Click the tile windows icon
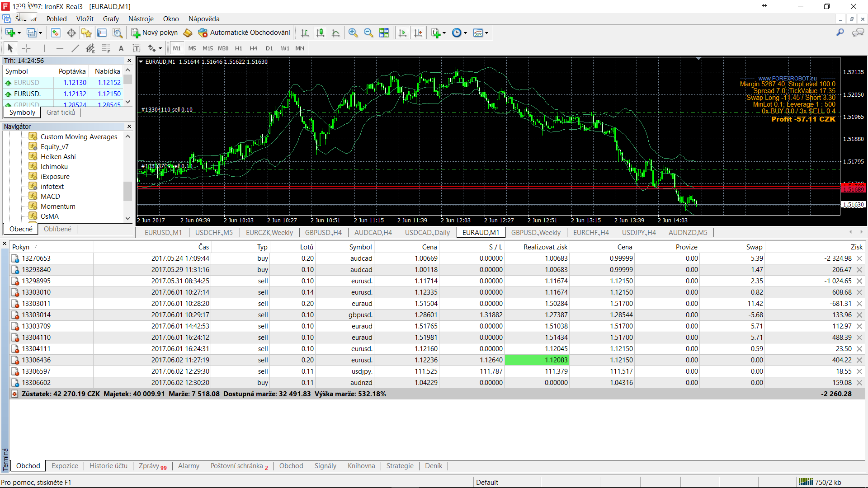This screenshot has width=868, height=488. point(384,33)
